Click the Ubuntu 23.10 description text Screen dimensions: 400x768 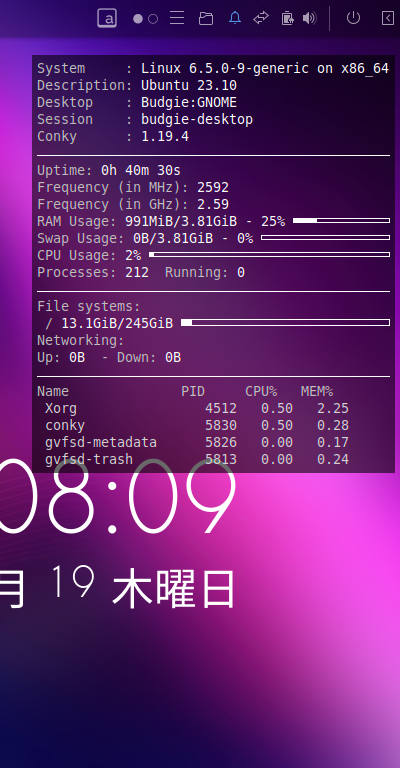[x=189, y=86]
